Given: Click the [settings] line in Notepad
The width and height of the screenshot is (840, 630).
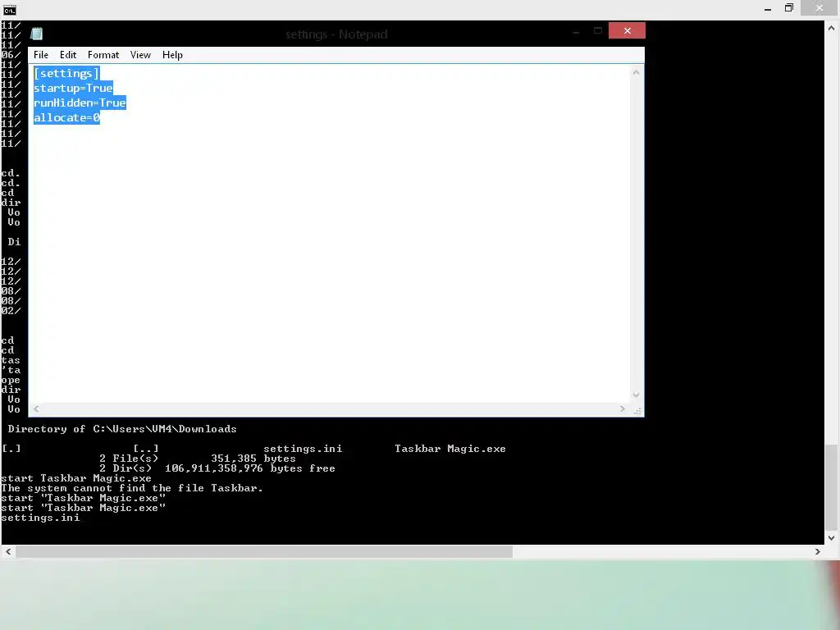Looking at the screenshot, I should pos(66,73).
